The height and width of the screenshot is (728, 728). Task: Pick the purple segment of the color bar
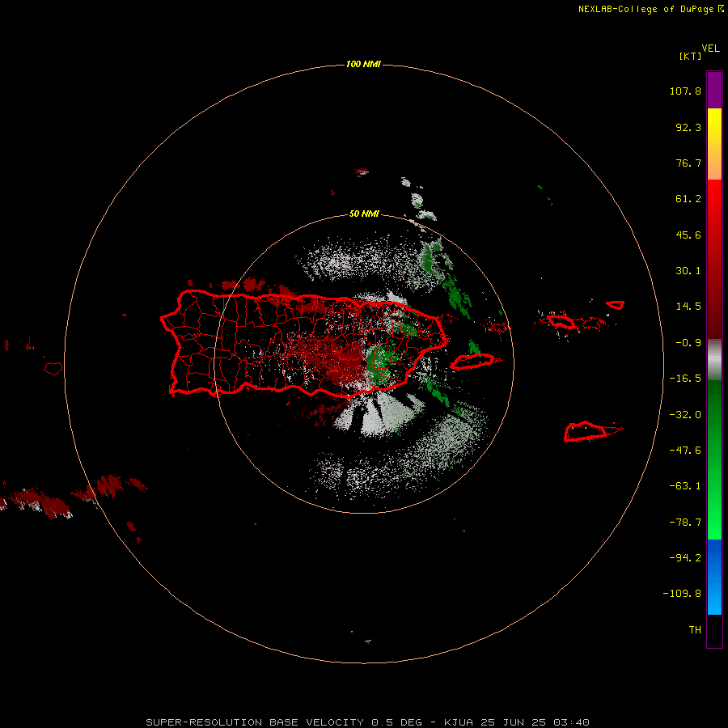714,90
